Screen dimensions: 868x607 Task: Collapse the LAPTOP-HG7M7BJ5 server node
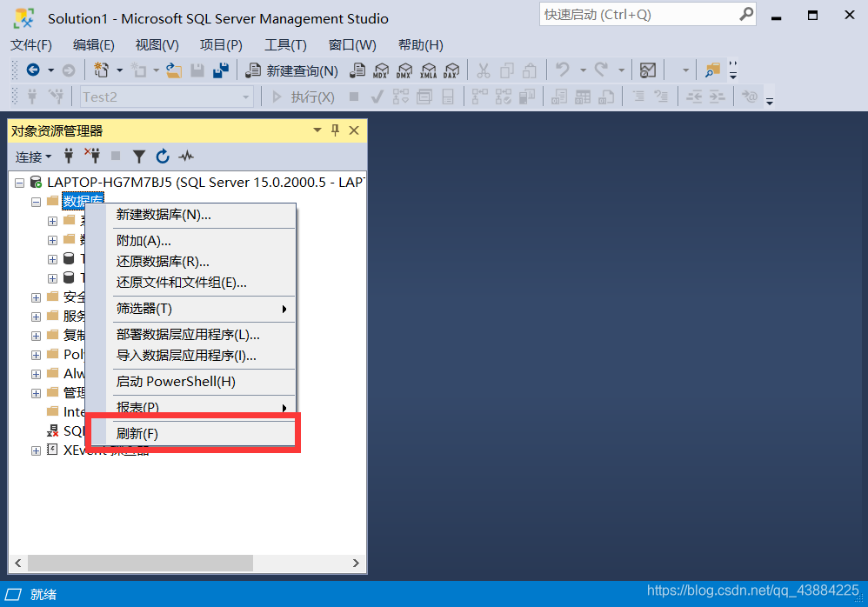(19, 182)
